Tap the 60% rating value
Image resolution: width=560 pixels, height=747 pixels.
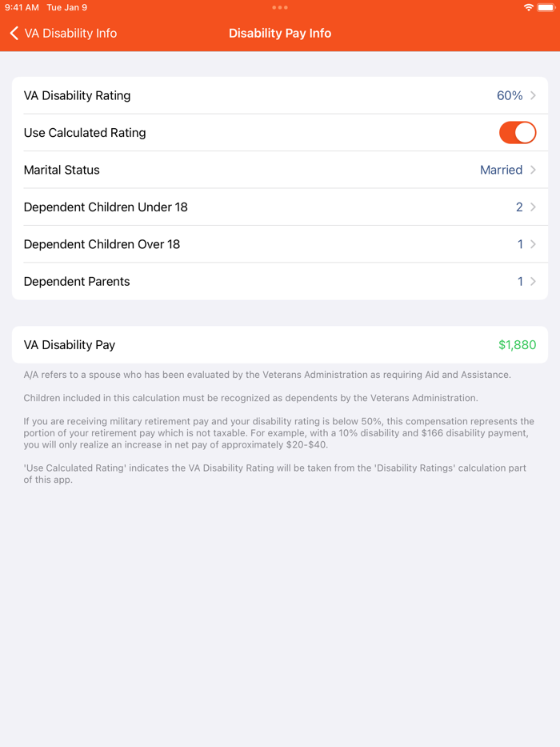[x=510, y=95]
